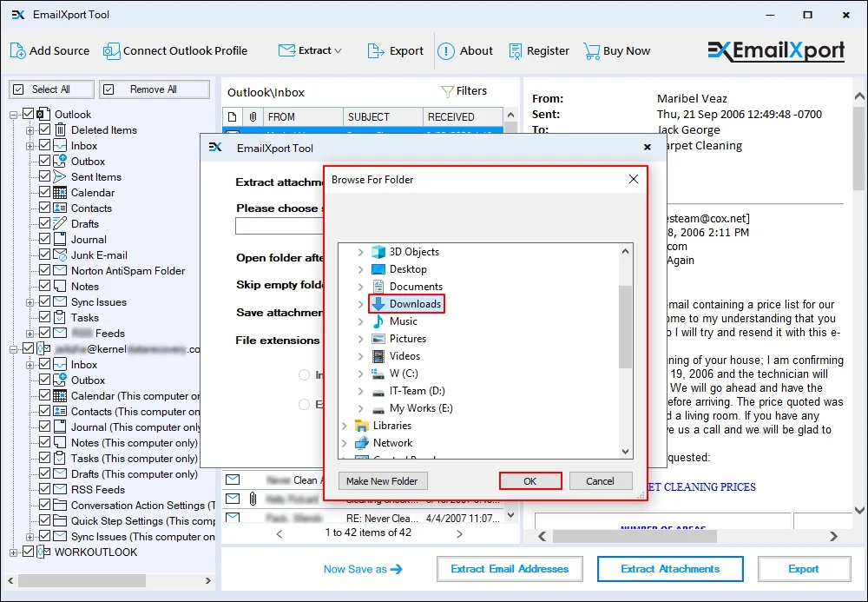Image resolution: width=868 pixels, height=602 pixels.
Task: Click the Extract Attachments button
Action: pos(670,569)
